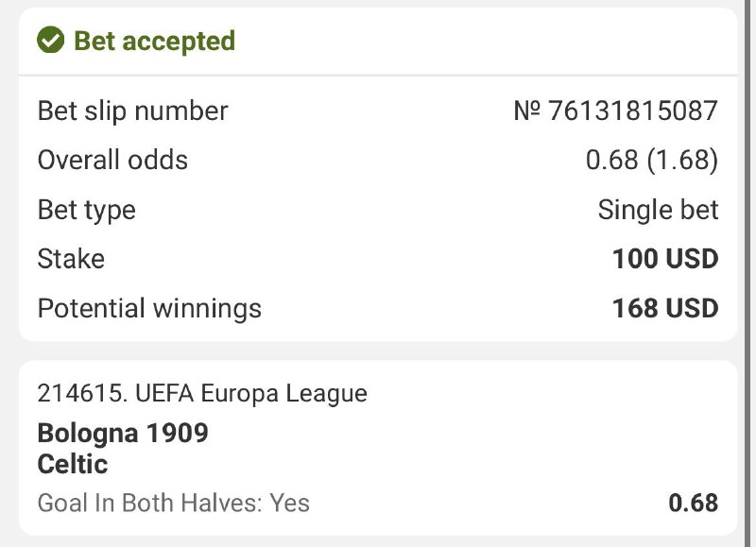This screenshot has width=756, height=547.
Task: Click the Stake label
Action: pos(71,259)
